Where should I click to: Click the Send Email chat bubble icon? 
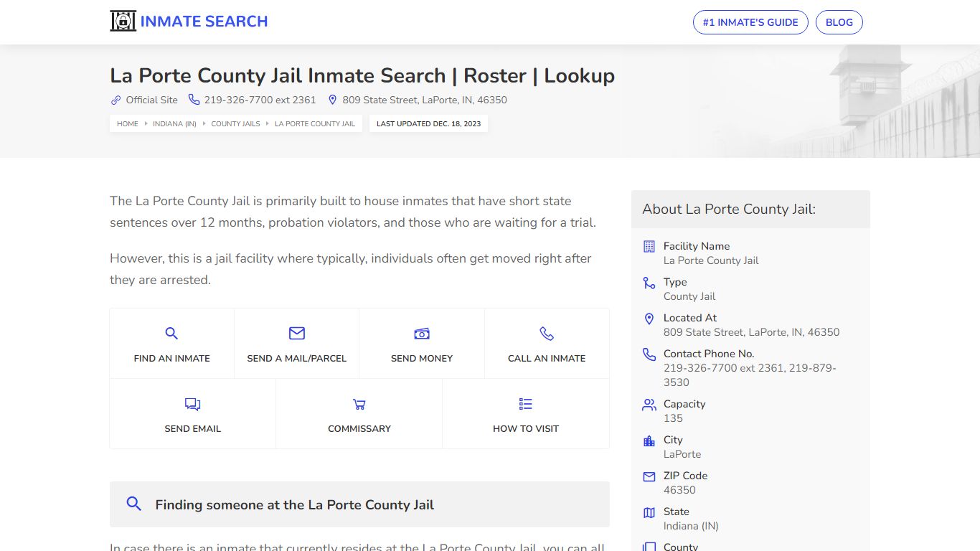click(x=192, y=404)
